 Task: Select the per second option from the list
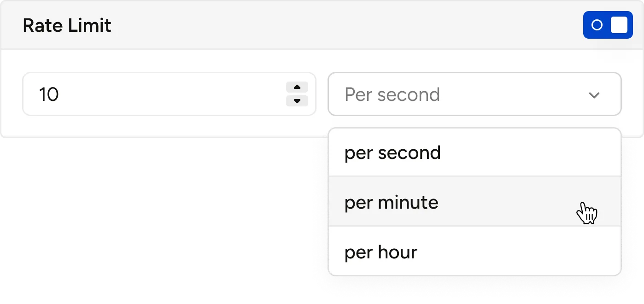point(474,152)
